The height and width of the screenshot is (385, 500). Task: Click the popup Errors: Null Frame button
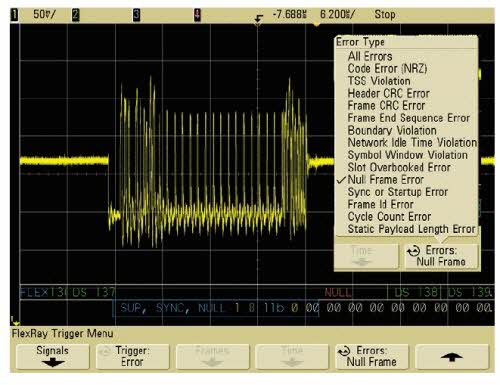tap(441, 256)
